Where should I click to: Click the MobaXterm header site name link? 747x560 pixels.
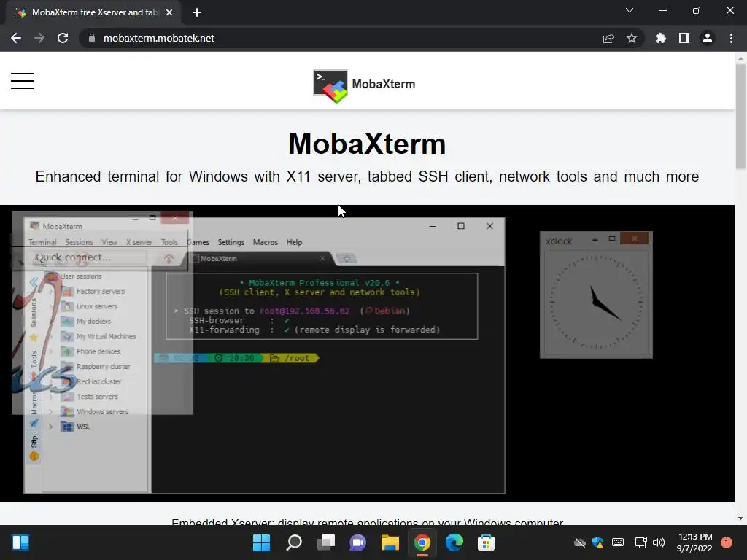click(384, 85)
